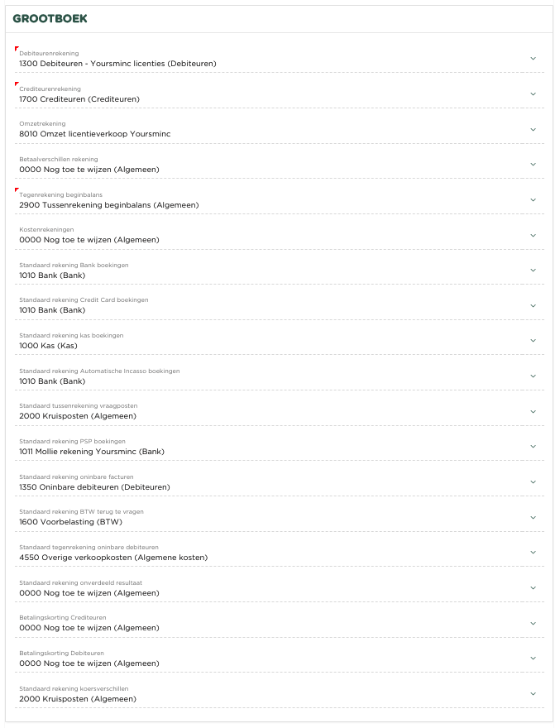Click the Automatische Incasso boekingen chevron

(533, 376)
